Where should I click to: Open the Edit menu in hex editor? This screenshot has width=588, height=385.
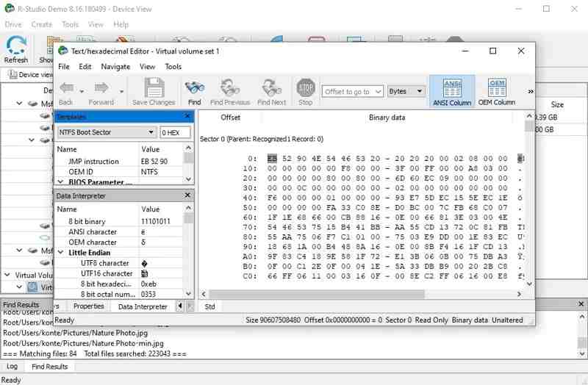pyautogui.click(x=85, y=67)
